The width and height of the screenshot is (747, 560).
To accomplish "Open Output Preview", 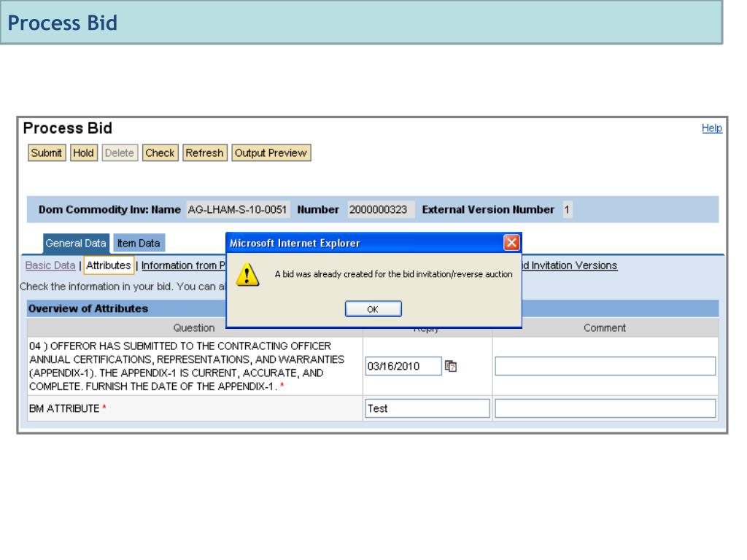I will click(271, 153).
